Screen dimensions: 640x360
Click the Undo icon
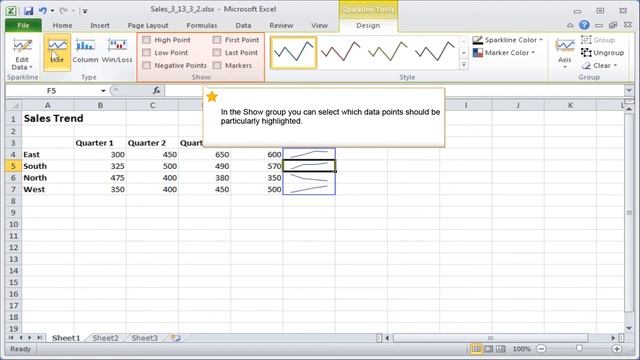42,11
